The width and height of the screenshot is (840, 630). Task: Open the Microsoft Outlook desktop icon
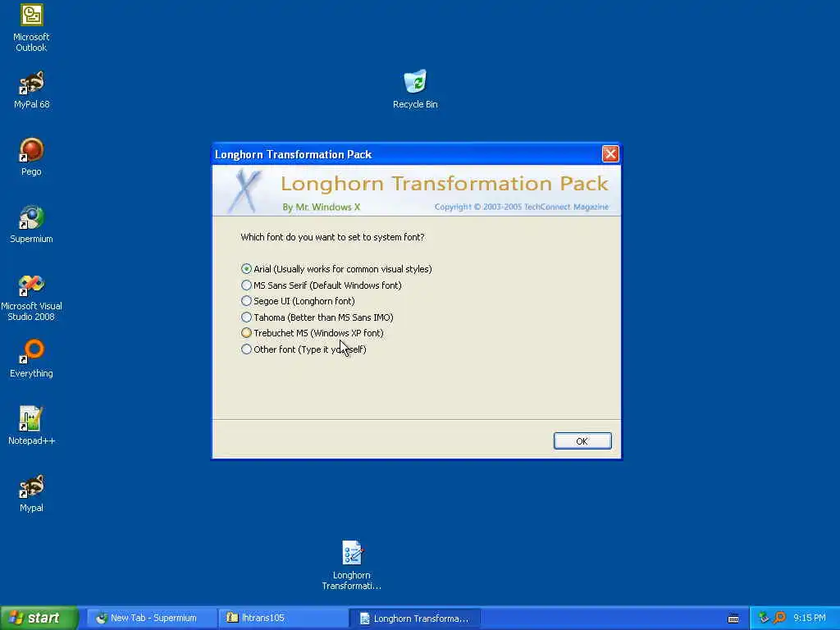tap(31, 28)
